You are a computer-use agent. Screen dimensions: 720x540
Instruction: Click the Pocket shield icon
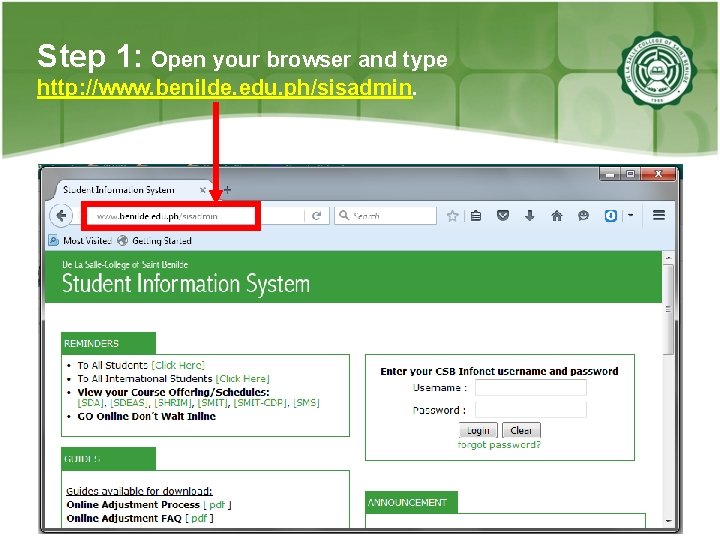(503, 215)
